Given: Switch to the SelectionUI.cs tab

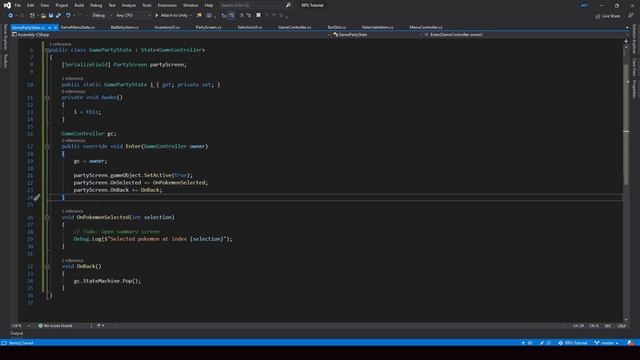Looking at the screenshot, I should tap(250, 27).
